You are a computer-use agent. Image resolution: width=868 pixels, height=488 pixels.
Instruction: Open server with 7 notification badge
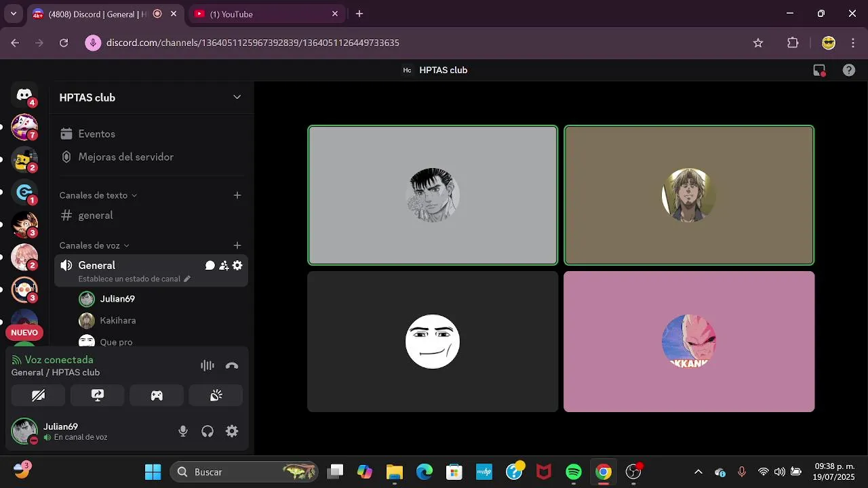point(24,127)
